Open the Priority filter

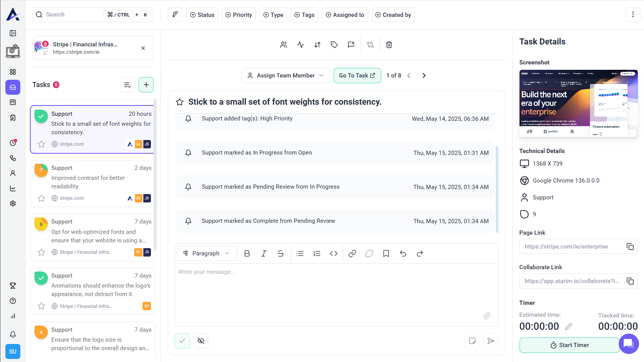coord(239,15)
